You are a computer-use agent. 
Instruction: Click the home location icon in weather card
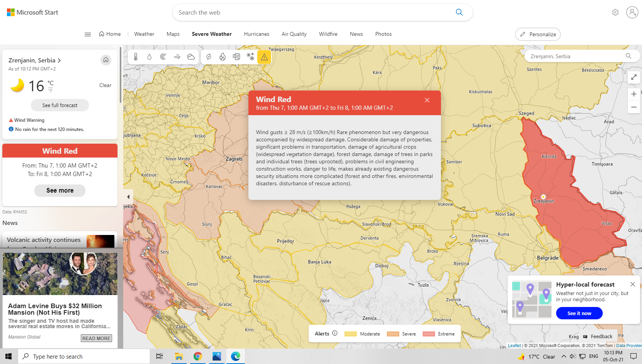(106, 60)
